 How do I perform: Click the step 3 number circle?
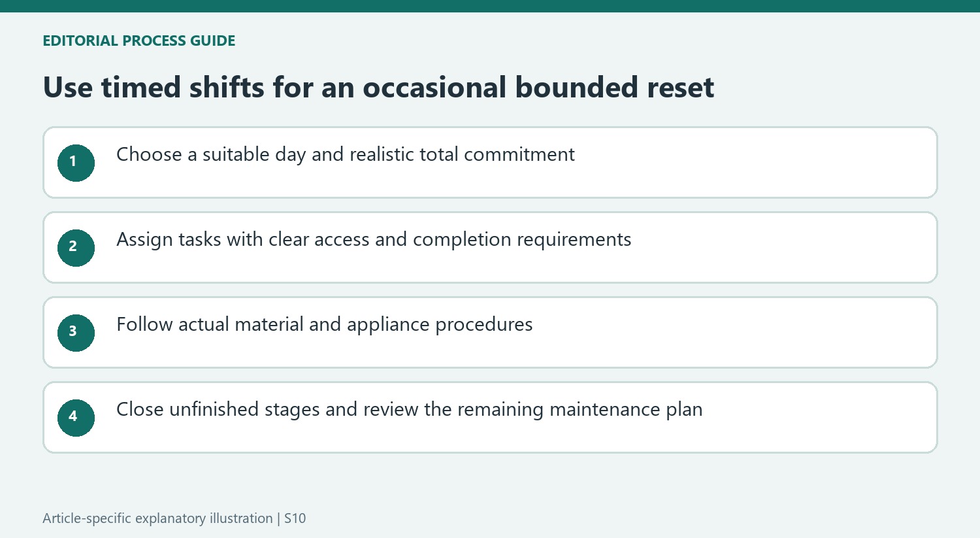tap(76, 333)
